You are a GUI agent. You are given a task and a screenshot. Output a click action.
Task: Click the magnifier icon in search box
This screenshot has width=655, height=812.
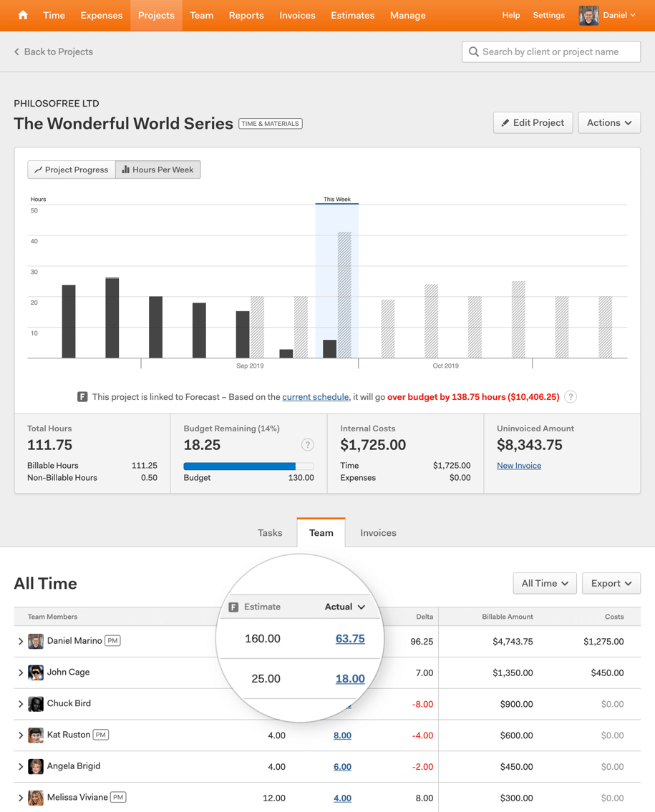474,52
